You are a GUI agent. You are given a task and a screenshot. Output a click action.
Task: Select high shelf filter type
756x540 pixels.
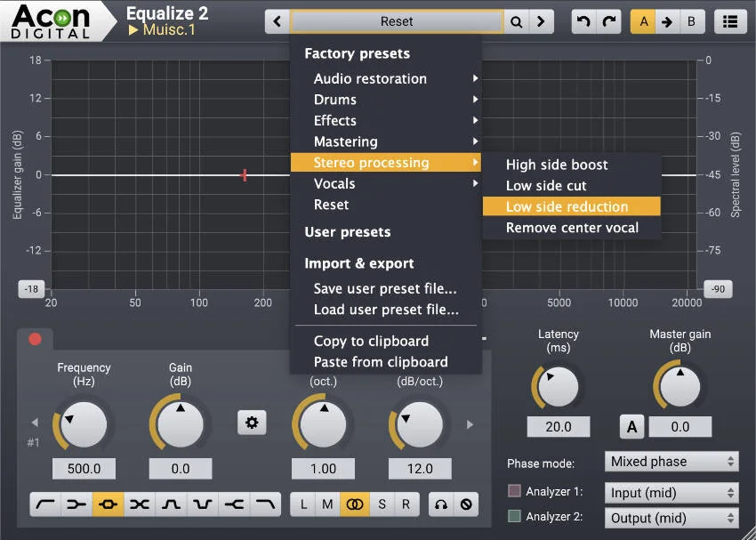coord(234,504)
